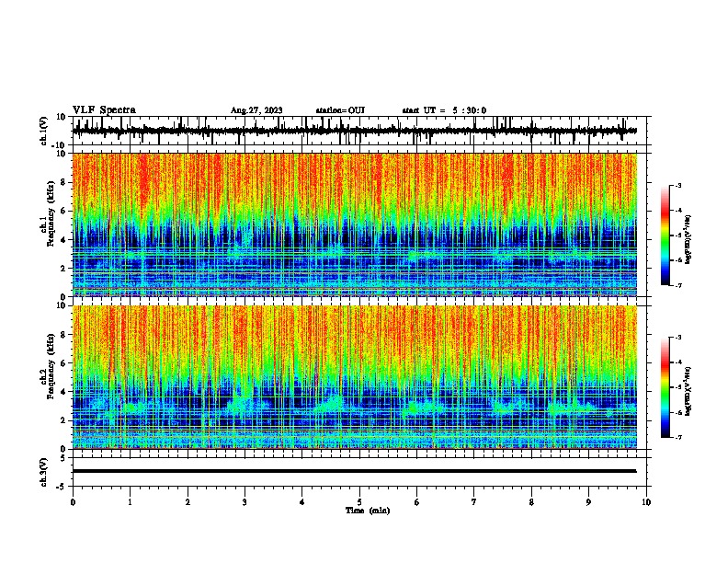Click the "8" kHz tick on ch.1 spectrogram

[63, 182]
